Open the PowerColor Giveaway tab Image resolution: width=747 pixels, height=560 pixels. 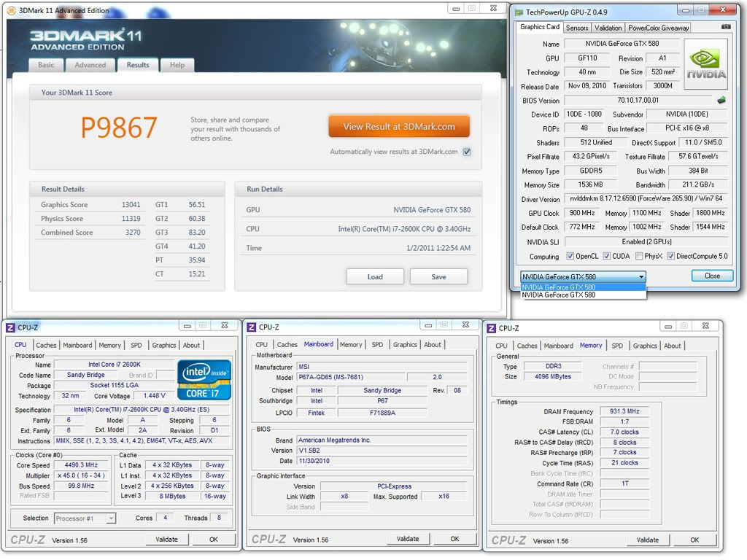(659, 28)
